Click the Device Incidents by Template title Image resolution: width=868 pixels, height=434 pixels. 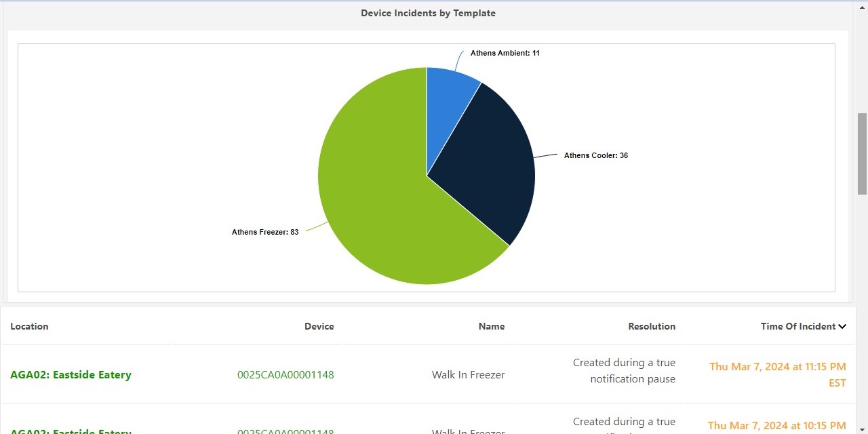click(x=428, y=13)
